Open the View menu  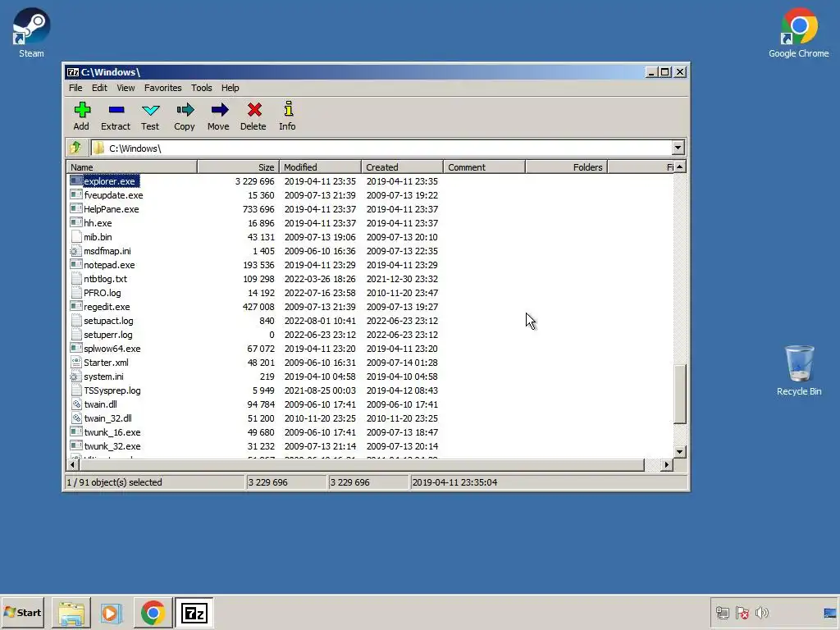126,88
